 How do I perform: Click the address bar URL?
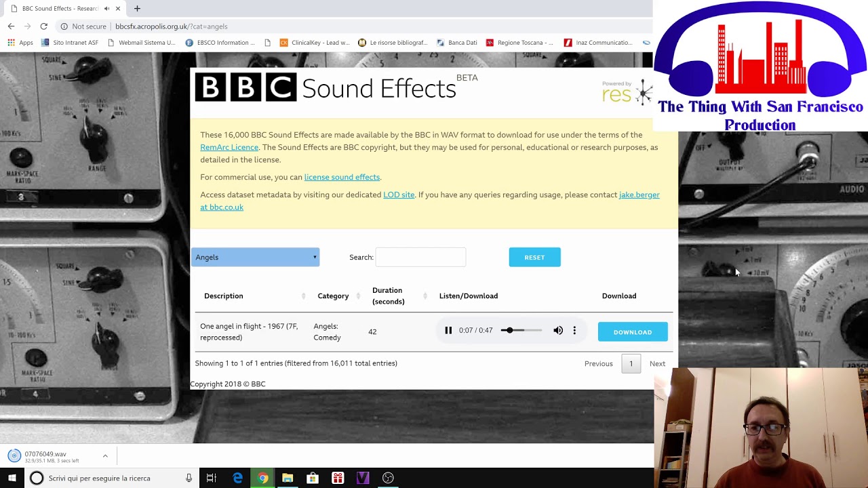pos(172,26)
